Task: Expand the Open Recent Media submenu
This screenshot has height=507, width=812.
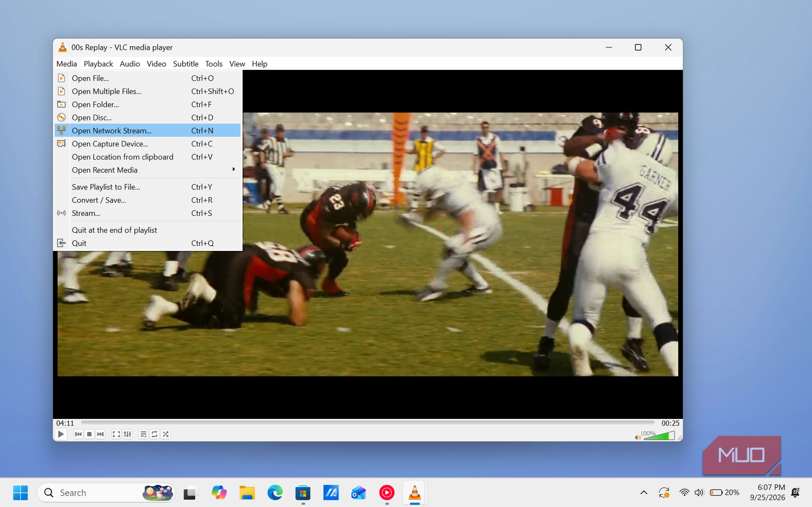Action: pyautogui.click(x=148, y=170)
